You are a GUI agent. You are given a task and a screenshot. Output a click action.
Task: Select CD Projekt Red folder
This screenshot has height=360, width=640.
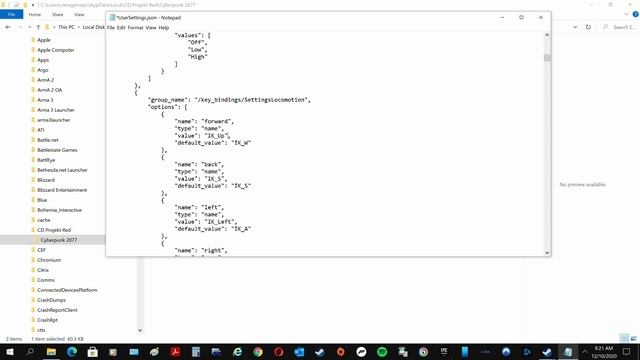coord(54,230)
